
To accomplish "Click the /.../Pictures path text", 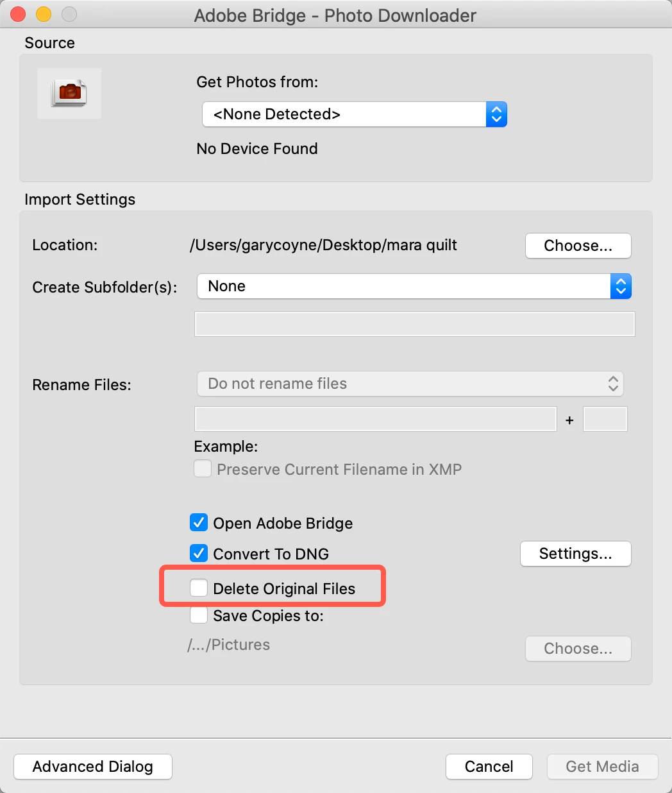I will click(x=229, y=645).
